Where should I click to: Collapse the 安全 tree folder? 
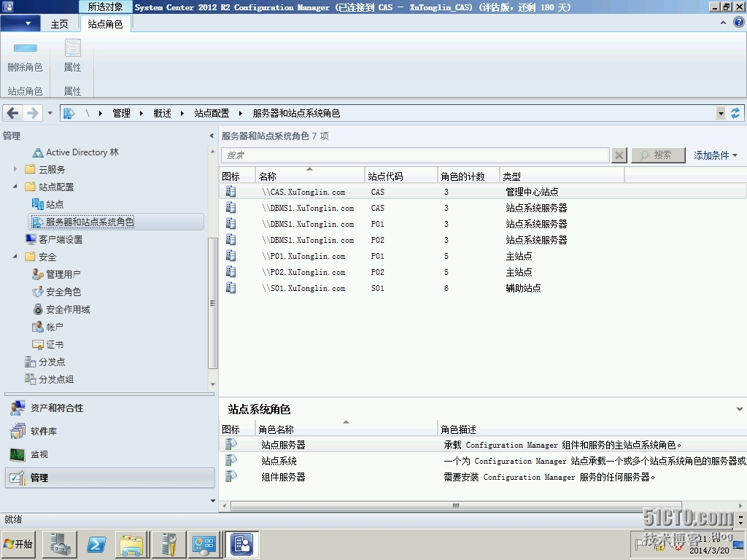(15, 257)
